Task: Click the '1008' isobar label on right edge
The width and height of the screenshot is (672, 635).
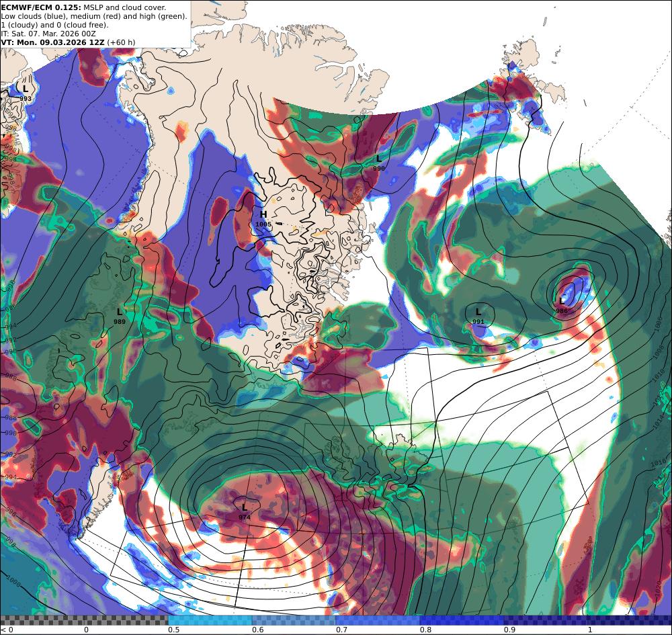Action: click(659, 352)
